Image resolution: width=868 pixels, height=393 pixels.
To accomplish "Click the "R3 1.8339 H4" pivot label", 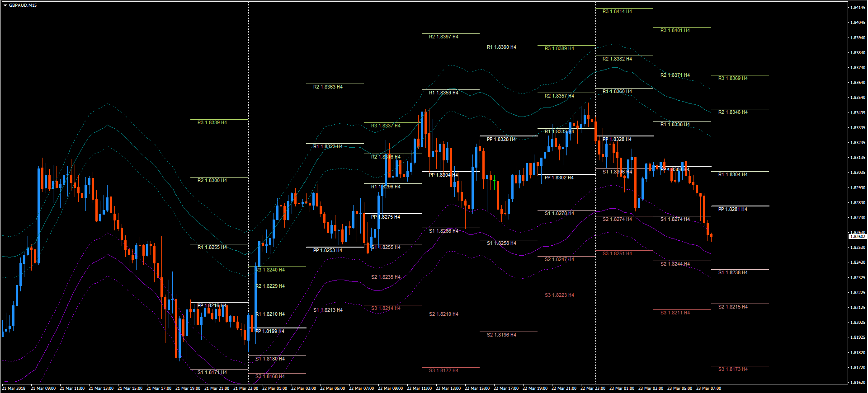I will [x=212, y=123].
